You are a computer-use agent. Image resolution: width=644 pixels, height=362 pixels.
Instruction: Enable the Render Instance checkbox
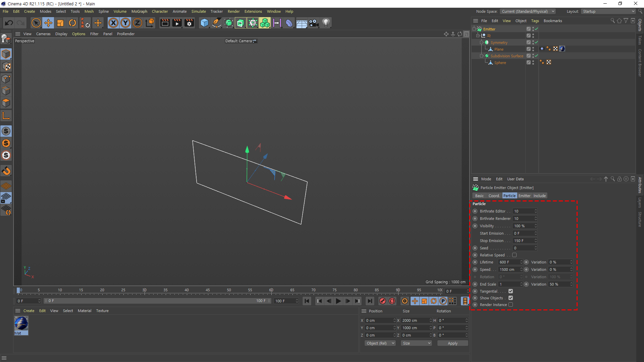511,305
